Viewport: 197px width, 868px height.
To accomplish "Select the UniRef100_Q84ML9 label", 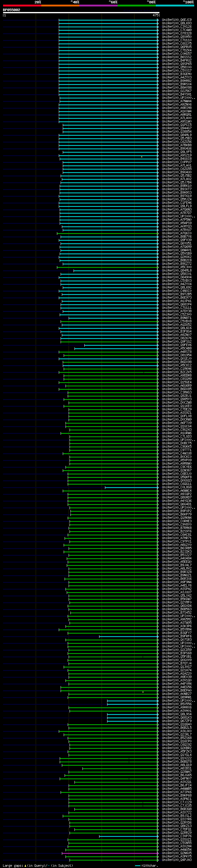I will tap(177, 135).
